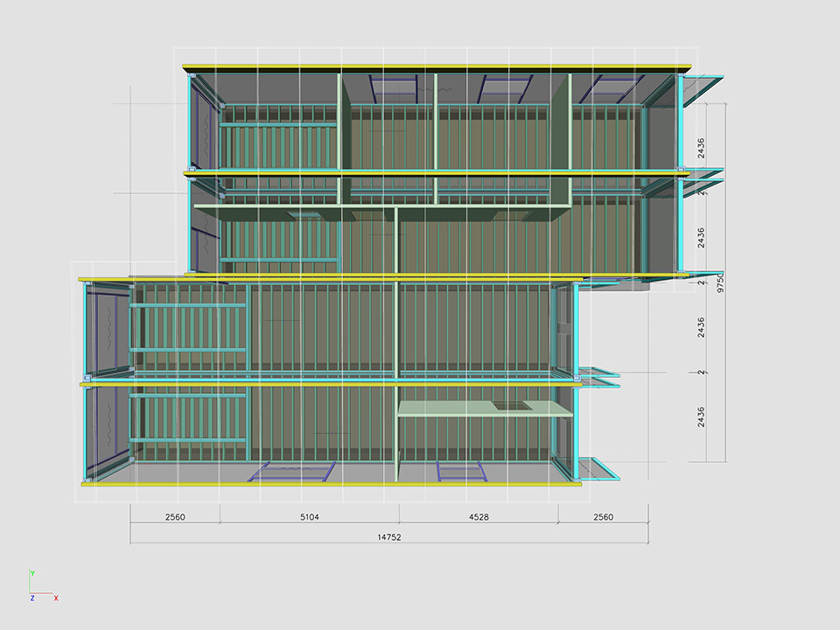The image size is (840, 630).
Task: Pick the rightmost 2560 dimension label
Action: [x=603, y=517]
